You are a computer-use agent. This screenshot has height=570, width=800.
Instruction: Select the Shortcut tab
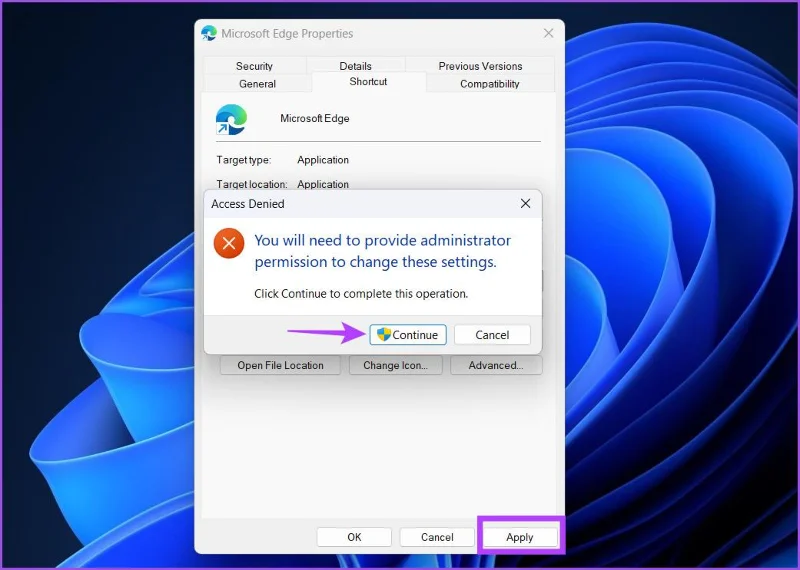[368, 82]
